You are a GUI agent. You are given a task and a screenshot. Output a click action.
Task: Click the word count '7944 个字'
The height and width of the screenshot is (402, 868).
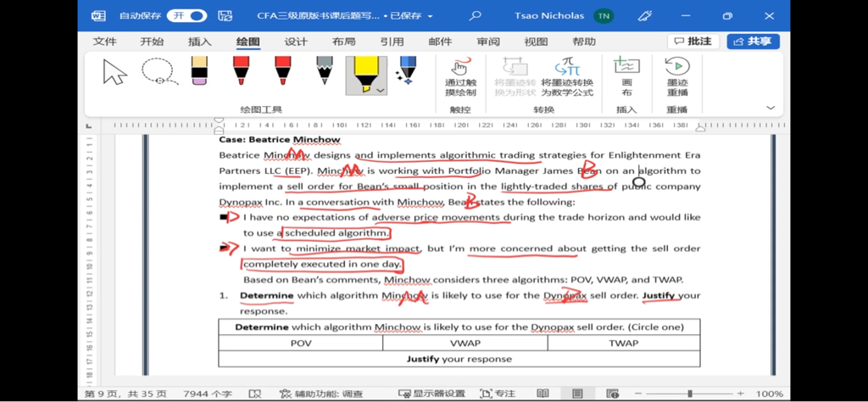click(208, 394)
